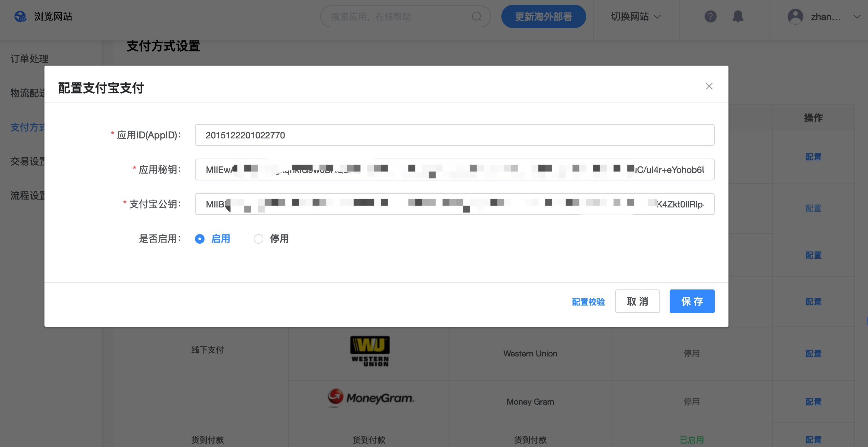Click the Western Union name text
868x447 pixels.
click(530, 353)
